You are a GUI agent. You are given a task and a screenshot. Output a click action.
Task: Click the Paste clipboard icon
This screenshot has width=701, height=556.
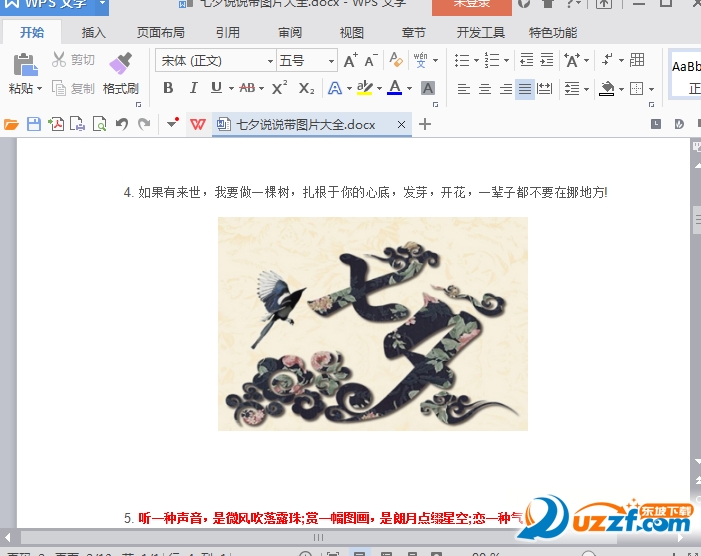25,65
